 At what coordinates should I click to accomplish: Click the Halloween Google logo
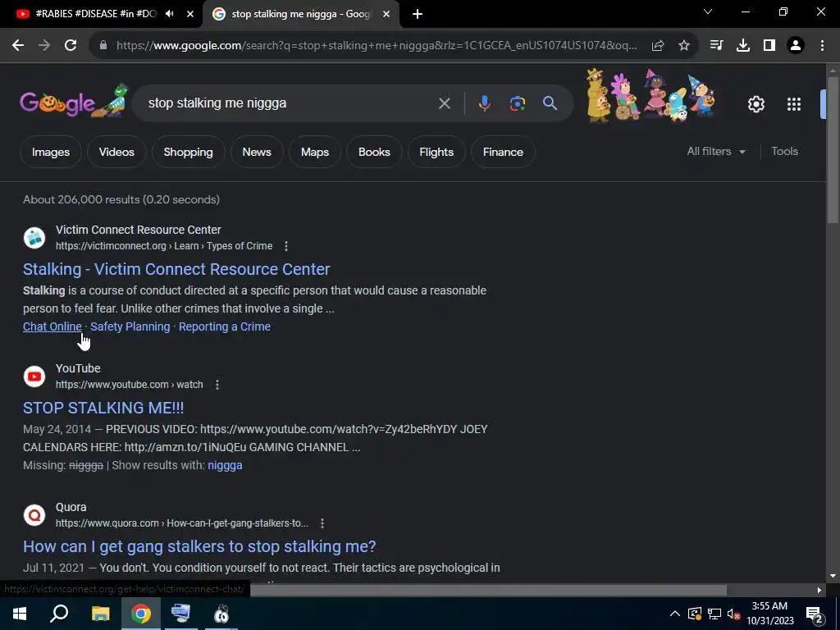(73, 101)
